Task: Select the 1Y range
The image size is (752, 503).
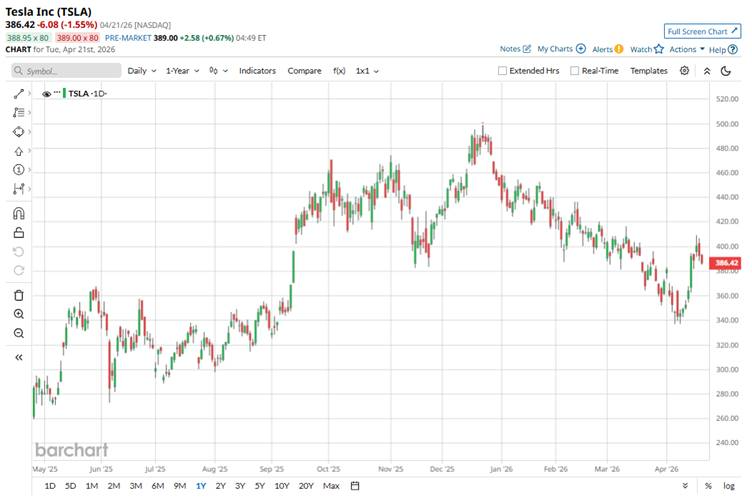Action: coord(200,486)
